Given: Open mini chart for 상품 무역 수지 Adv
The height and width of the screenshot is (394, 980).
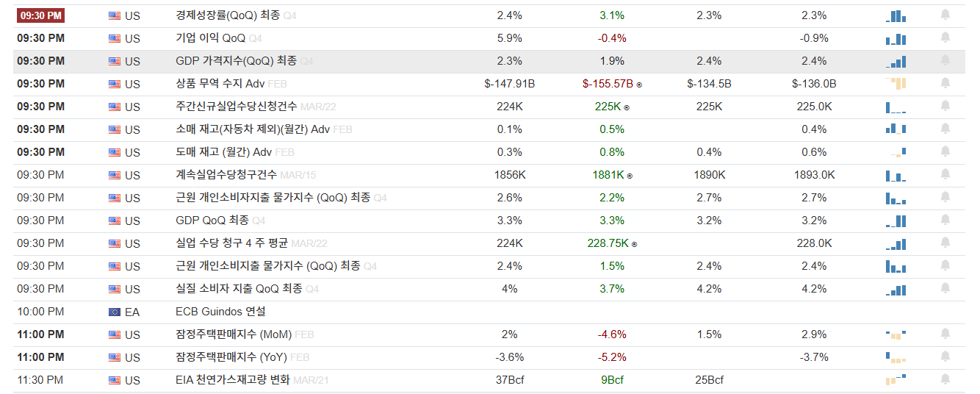Looking at the screenshot, I should [x=896, y=83].
